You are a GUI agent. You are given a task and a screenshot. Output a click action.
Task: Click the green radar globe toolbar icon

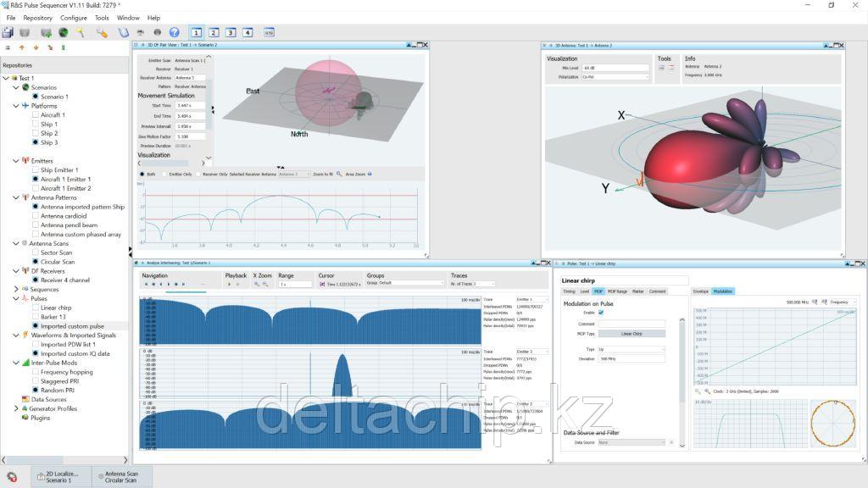click(x=64, y=33)
